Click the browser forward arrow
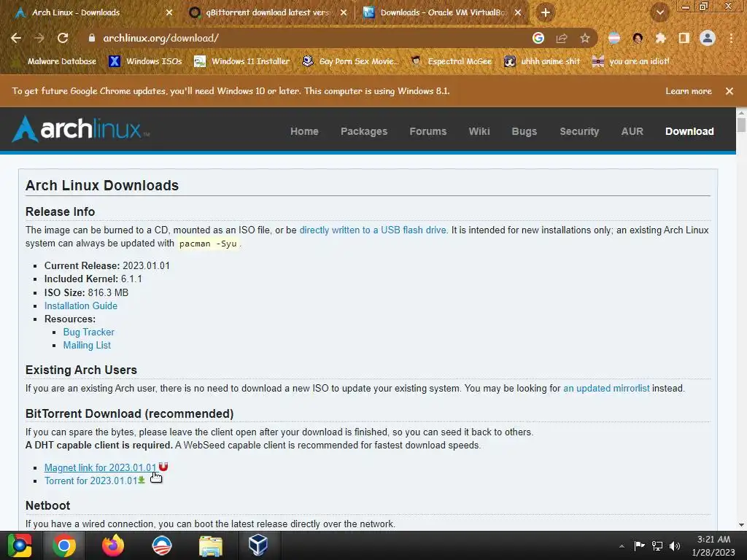Screen dimensions: 747x560 (x=39, y=38)
